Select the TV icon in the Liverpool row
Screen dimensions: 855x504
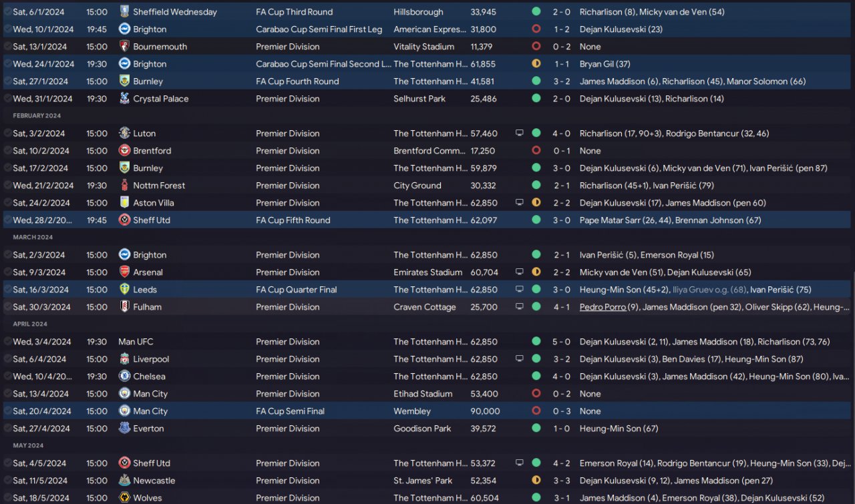tap(519, 359)
